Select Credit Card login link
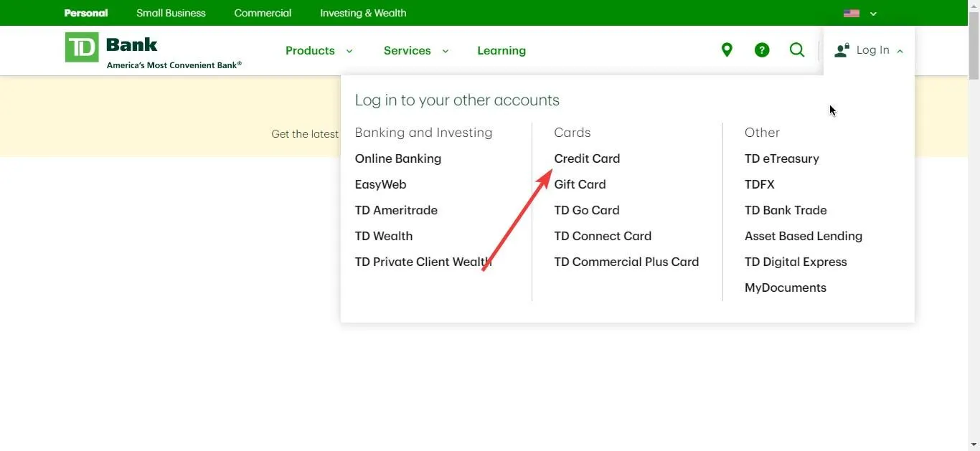The height and width of the screenshot is (451, 980). click(x=587, y=158)
